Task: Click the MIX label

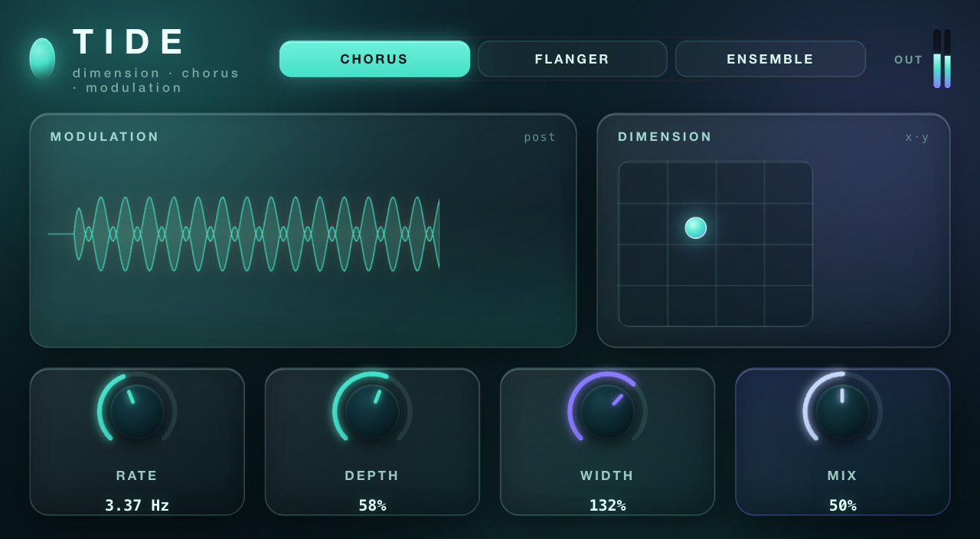Action: (842, 475)
